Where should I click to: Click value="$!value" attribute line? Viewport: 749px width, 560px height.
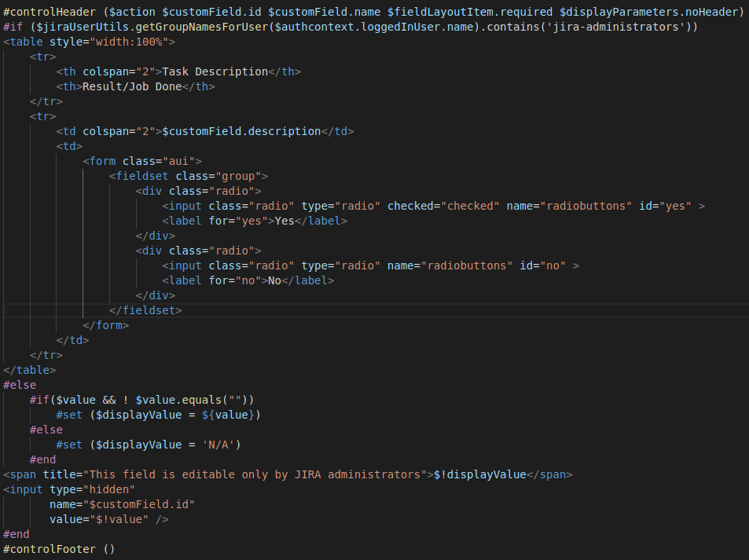tap(99, 519)
